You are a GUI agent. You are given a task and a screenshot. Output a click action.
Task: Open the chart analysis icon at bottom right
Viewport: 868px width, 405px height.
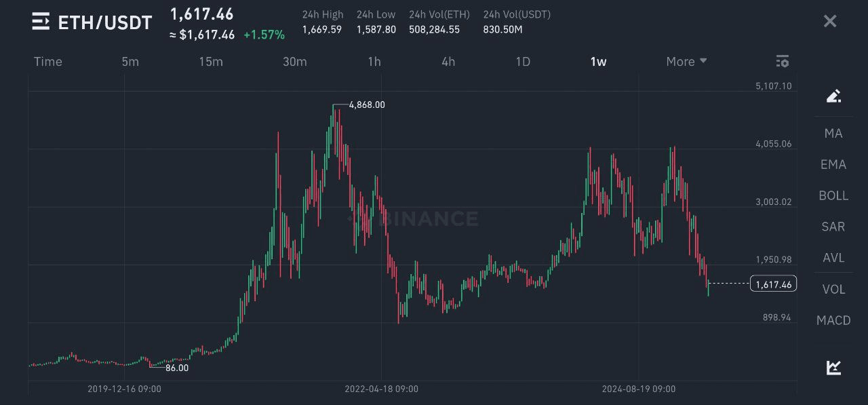tap(833, 368)
